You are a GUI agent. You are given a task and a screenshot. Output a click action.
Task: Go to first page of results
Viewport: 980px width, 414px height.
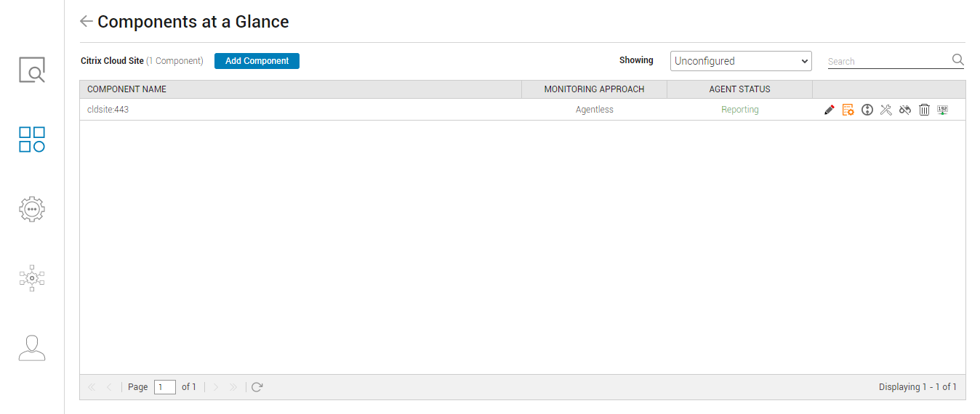click(92, 387)
